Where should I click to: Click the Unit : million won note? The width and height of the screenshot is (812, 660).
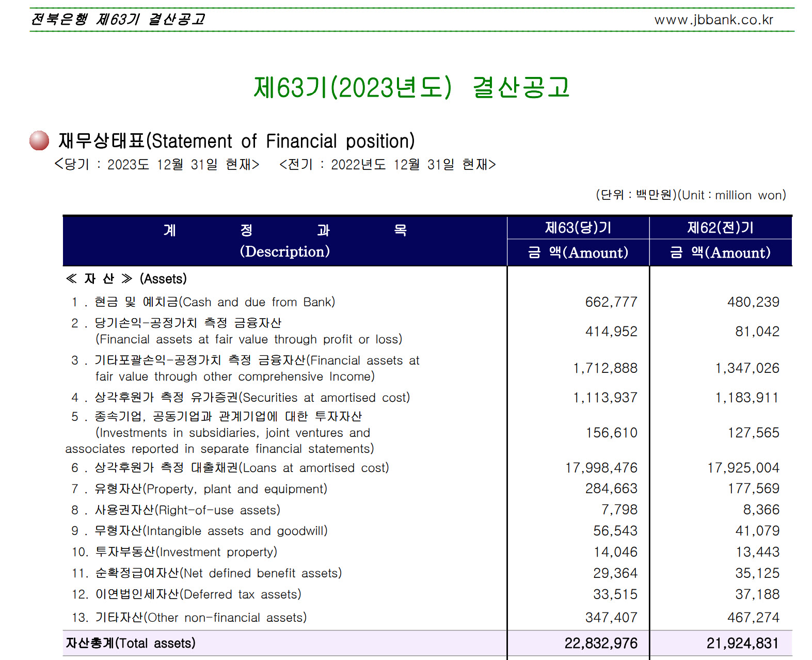tap(691, 195)
